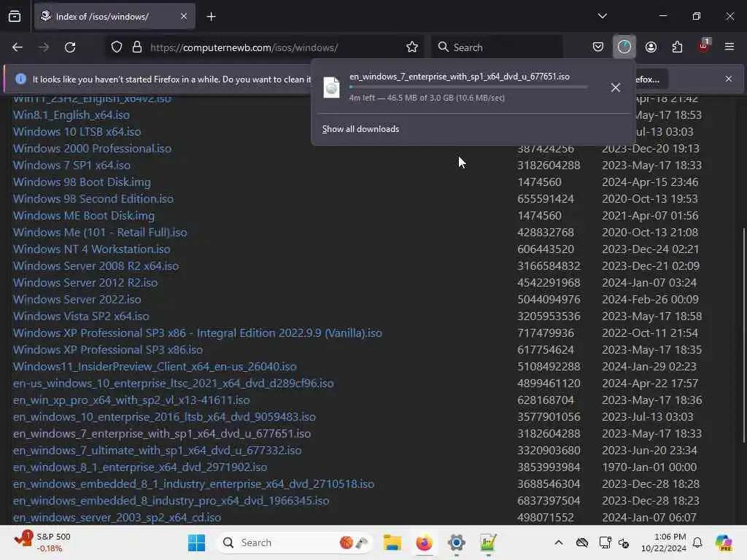Dismiss the Firefox refresh notification bar

pyautogui.click(x=729, y=79)
